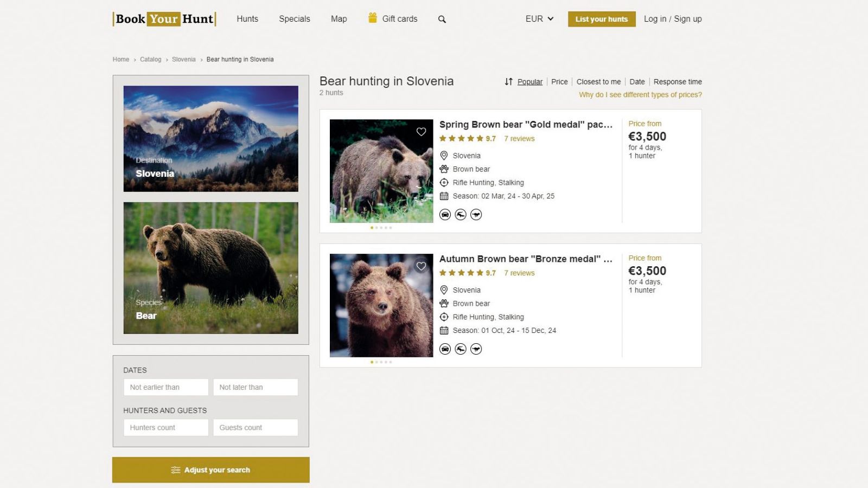Click the Hunters count input field
This screenshot has height=488, width=868.
[x=166, y=427]
